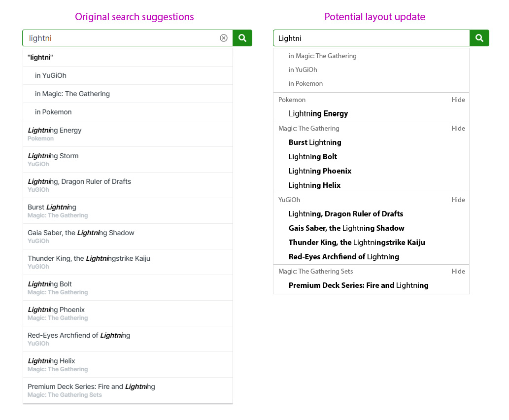Select Gais Saber, the Lightning Shadow
Screen dimensions: 509x420
pyautogui.click(x=346, y=228)
